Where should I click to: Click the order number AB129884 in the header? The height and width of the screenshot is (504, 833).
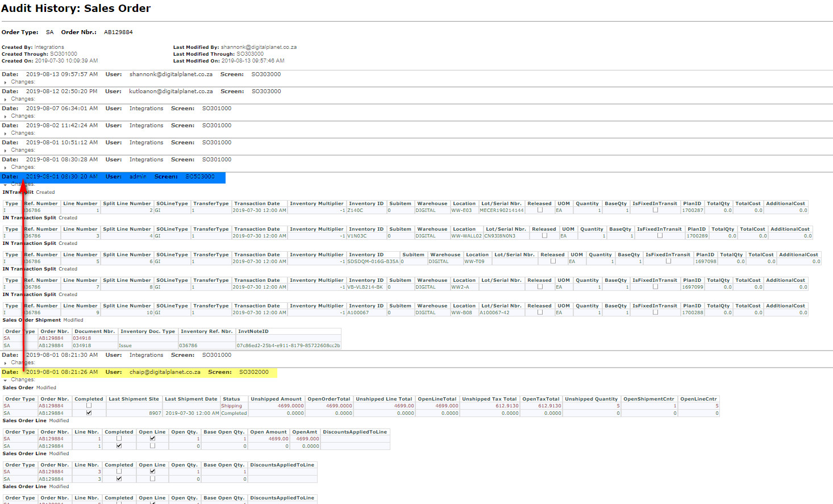point(118,32)
